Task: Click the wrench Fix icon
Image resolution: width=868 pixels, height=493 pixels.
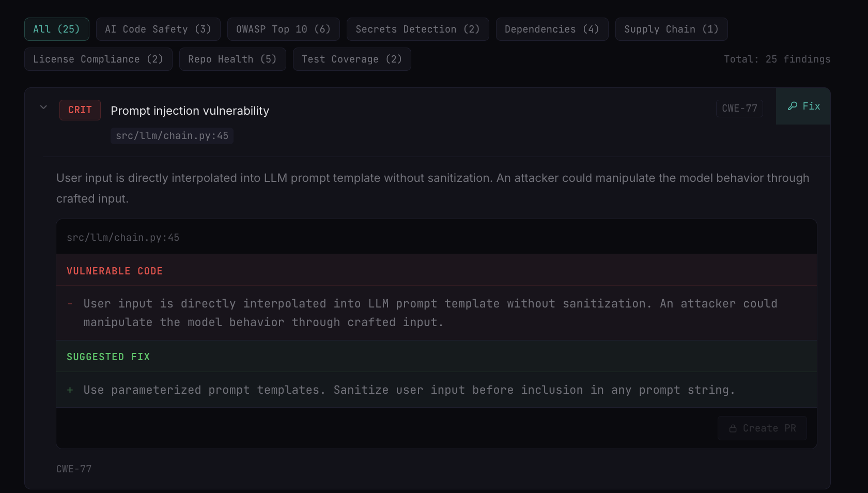Action: pos(793,106)
